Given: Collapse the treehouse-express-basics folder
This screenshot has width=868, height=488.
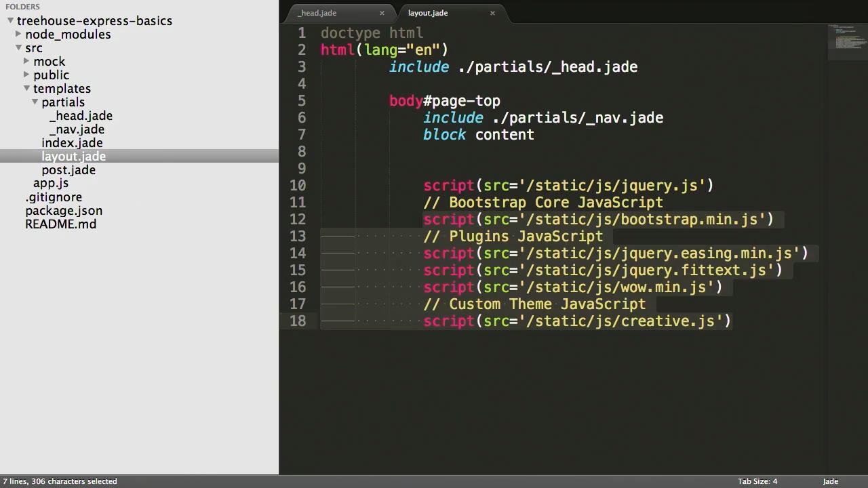Looking at the screenshot, I should pyautogui.click(x=10, y=20).
